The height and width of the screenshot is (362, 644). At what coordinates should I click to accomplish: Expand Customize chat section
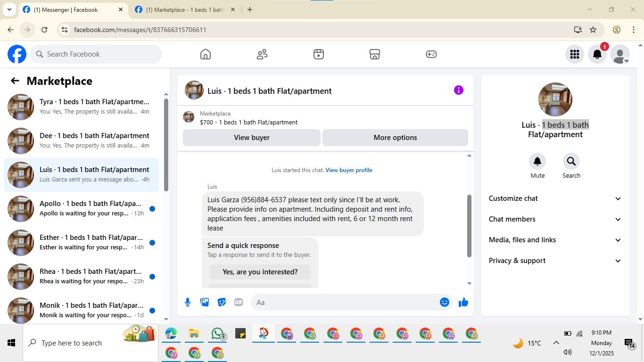555,198
